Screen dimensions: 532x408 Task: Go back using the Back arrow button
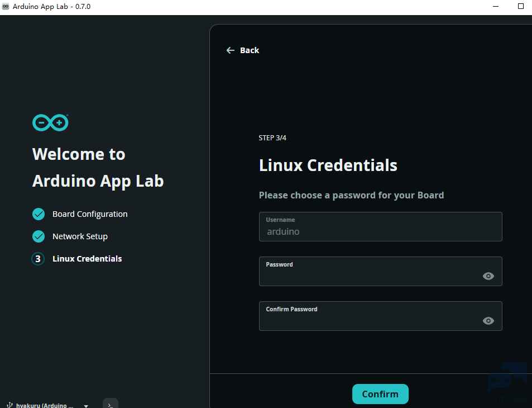243,50
